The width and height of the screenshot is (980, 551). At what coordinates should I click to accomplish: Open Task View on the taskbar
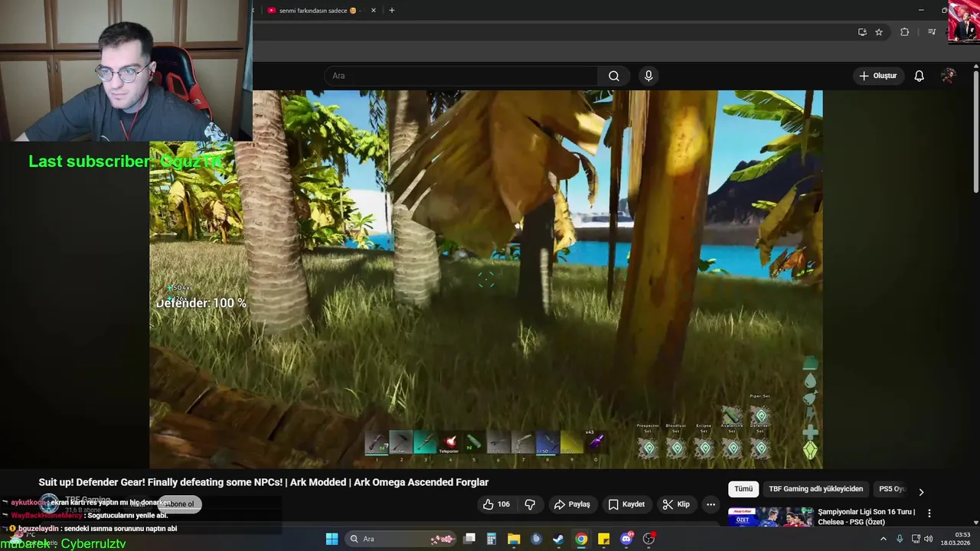click(x=469, y=539)
